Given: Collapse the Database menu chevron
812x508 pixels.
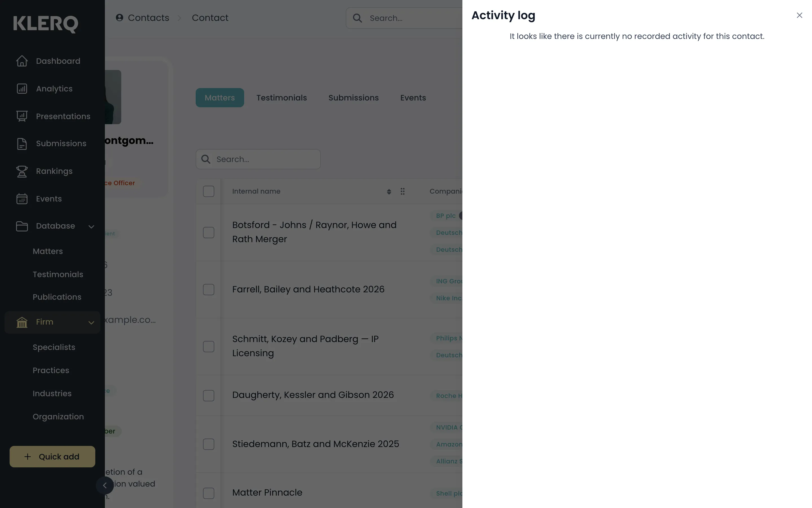Looking at the screenshot, I should point(91,226).
